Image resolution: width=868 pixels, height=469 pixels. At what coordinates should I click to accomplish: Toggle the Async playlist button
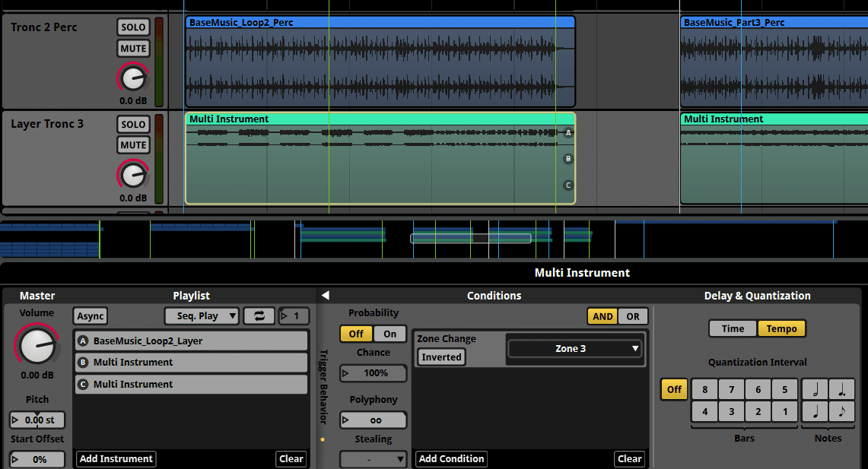point(91,315)
